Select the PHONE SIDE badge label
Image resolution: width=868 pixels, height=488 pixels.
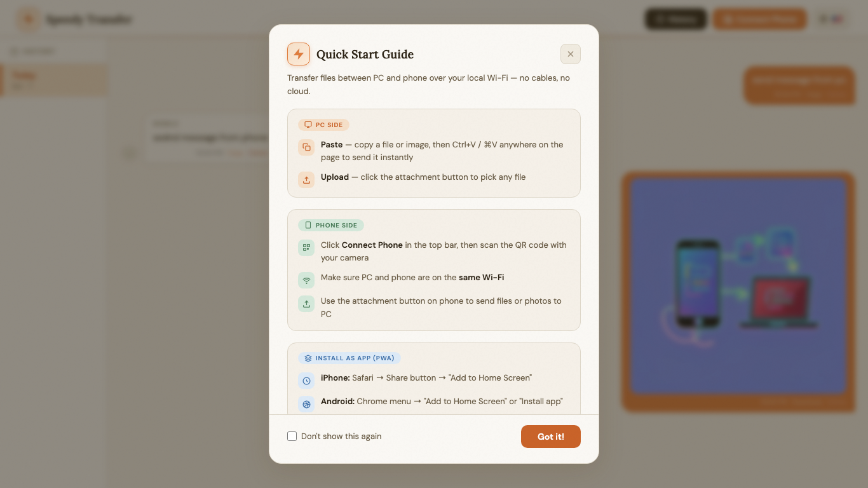tap(331, 226)
